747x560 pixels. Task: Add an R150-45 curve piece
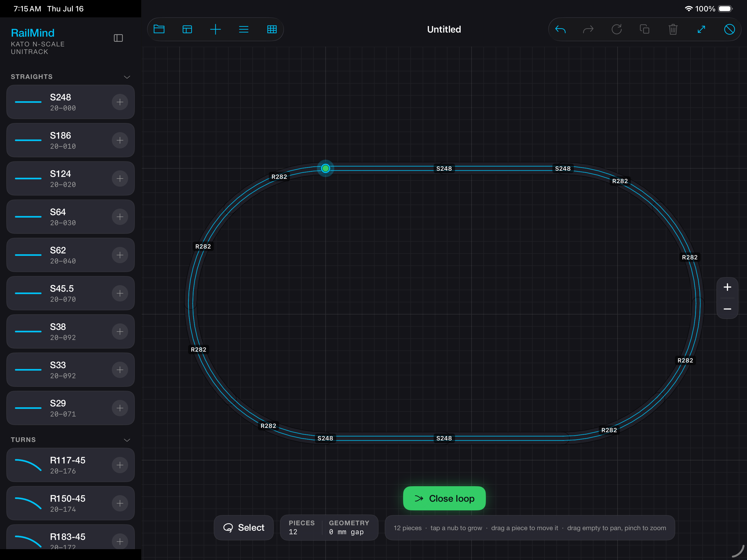pos(120,503)
